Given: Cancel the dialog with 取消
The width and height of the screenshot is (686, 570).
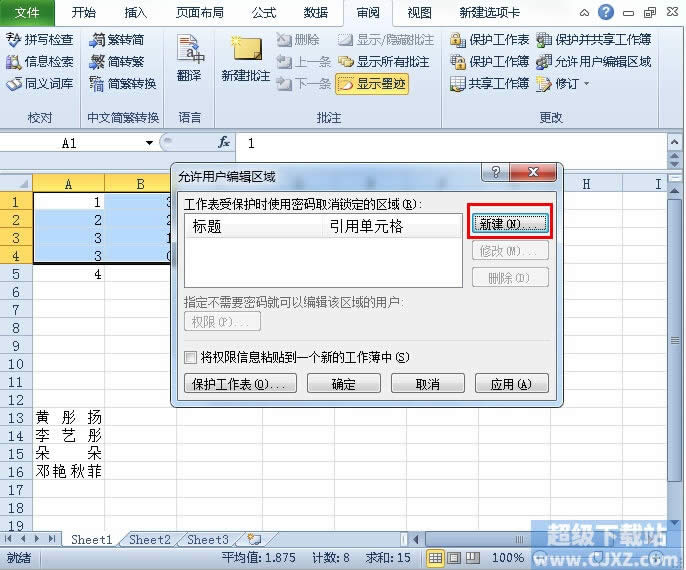Looking at the screenshot, I should (x=427, y=384).
